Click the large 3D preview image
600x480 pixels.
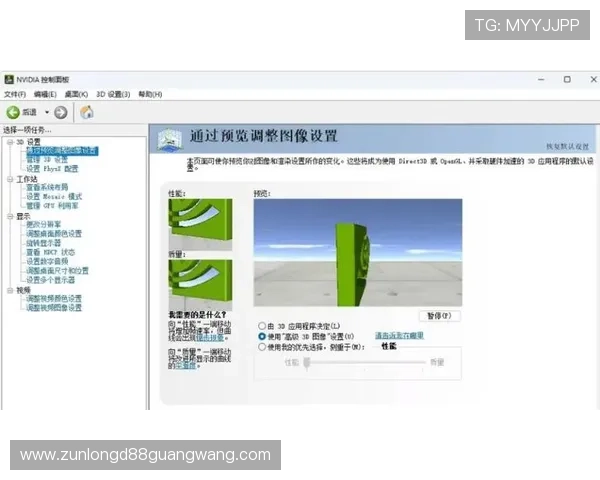click(x=358, y=253)
